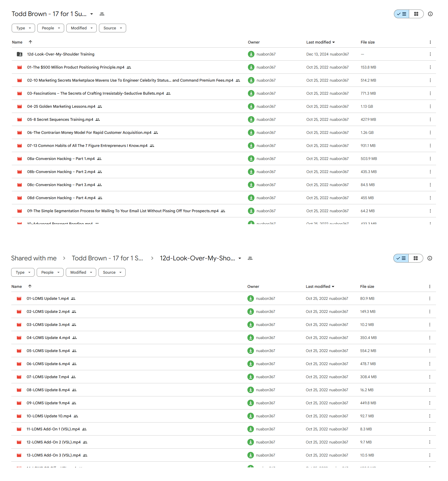Click shared-people icon beside Todd Brown title
This screenshot has height=481, width=448.
tap(102, 14)
